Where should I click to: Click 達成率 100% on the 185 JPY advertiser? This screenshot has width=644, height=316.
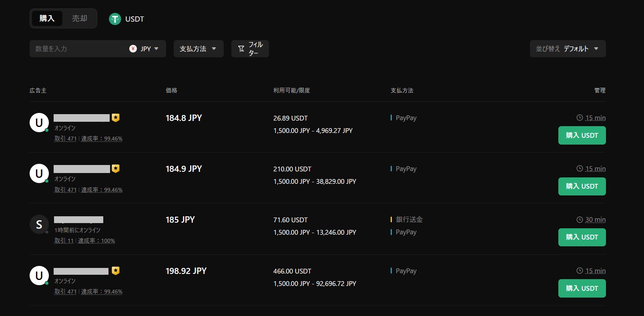(96, 241)
